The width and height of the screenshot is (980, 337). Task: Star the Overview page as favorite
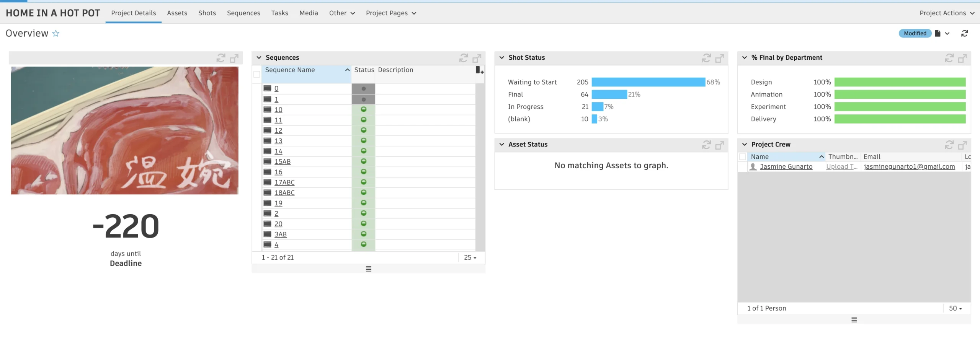click(x=56, y=34)
